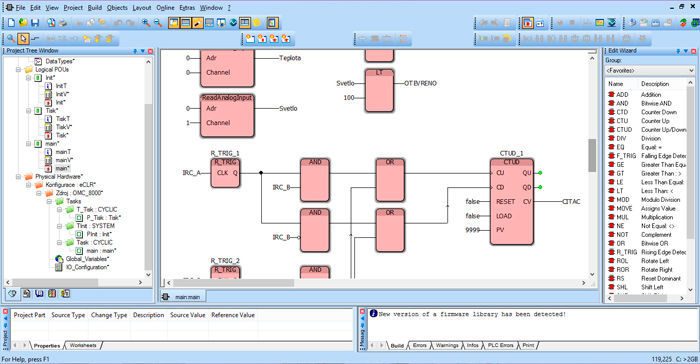Open the Logic Analyzer globe-check icon
This screenshot has width=700, height=364.
233,23
